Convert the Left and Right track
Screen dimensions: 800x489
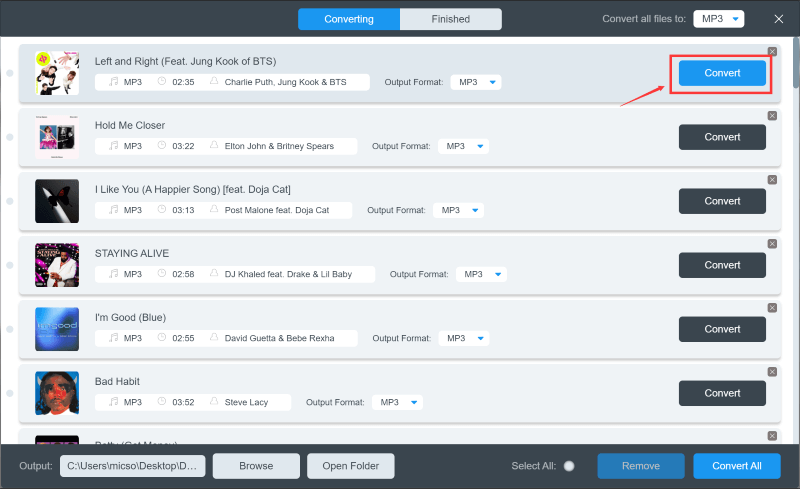click(x=722, y=73)
